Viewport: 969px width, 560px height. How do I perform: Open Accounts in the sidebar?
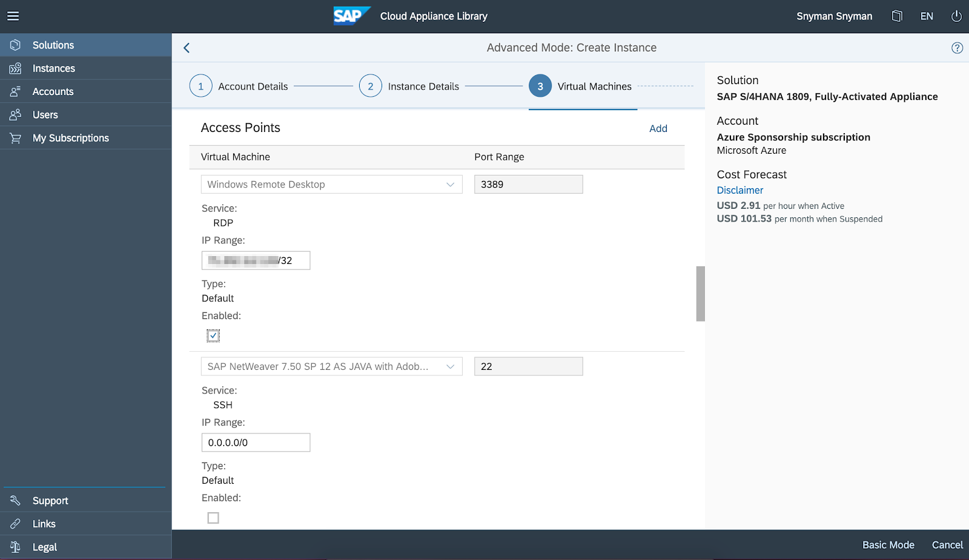[x=86, y=91]
